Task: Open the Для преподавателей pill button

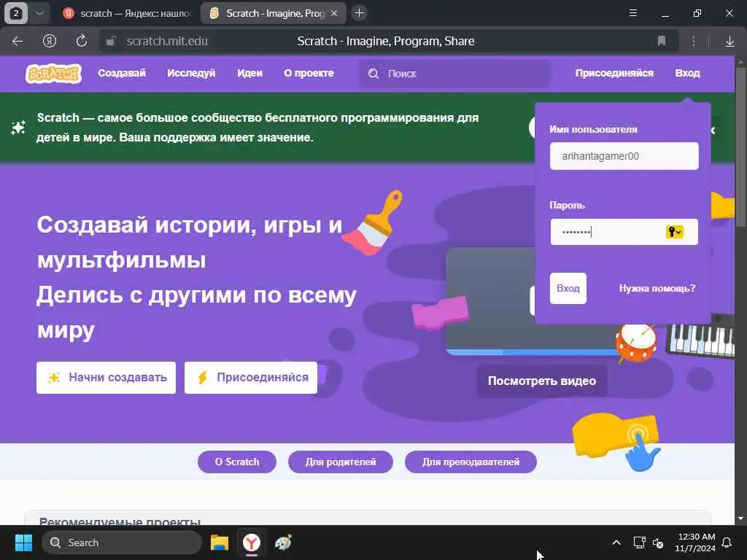Action: [471, 462]
